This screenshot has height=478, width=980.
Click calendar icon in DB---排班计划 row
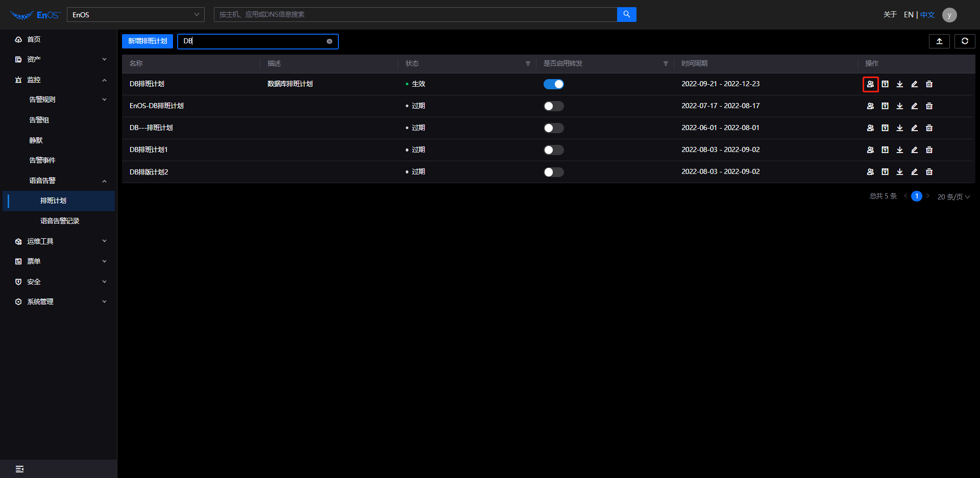(885, 128)
